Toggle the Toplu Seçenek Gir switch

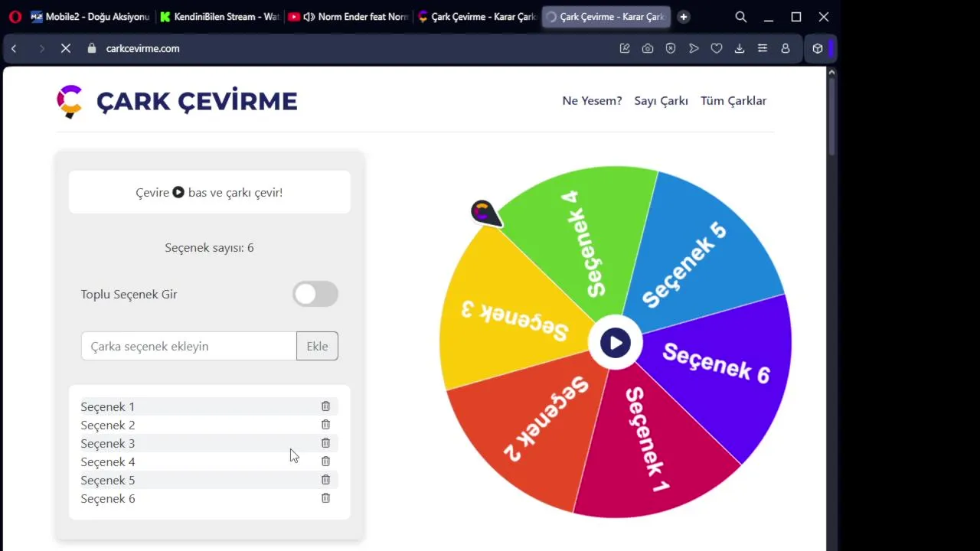pos(315,294)
